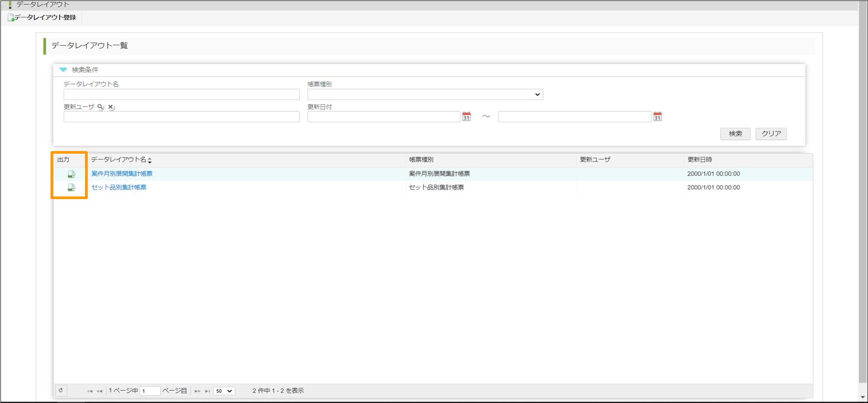Click the 2 件中 1 - 2 を表示 status text
868x403 pixels.
coord(278,391)
